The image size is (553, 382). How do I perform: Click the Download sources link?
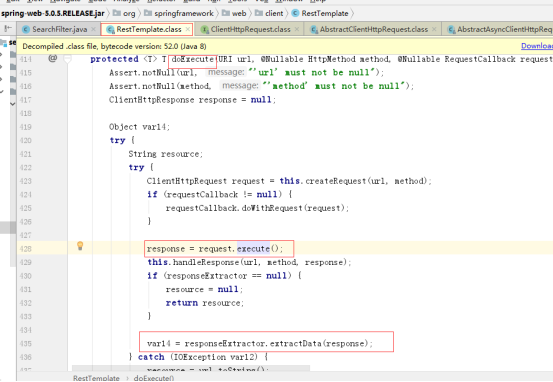[x=537, y=46]
